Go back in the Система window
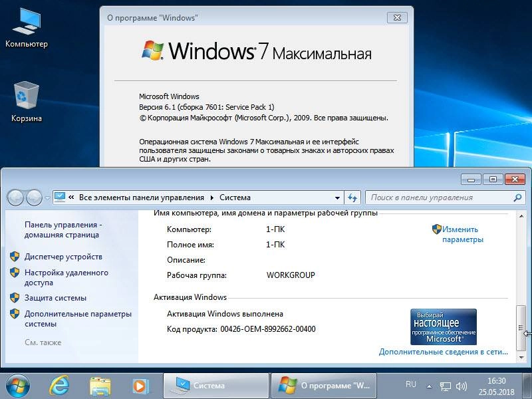 click(x=15, y=198)
